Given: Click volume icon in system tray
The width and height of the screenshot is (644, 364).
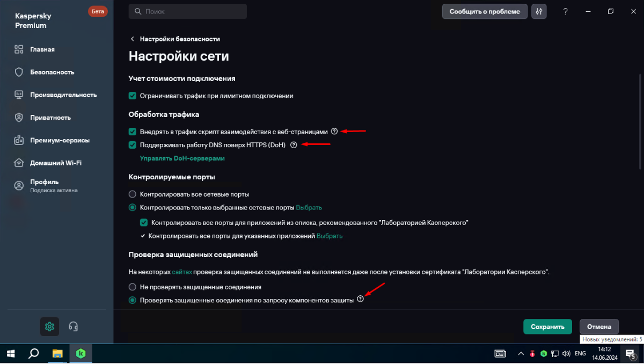Looking at the screenshot, I should click(566, 354).
